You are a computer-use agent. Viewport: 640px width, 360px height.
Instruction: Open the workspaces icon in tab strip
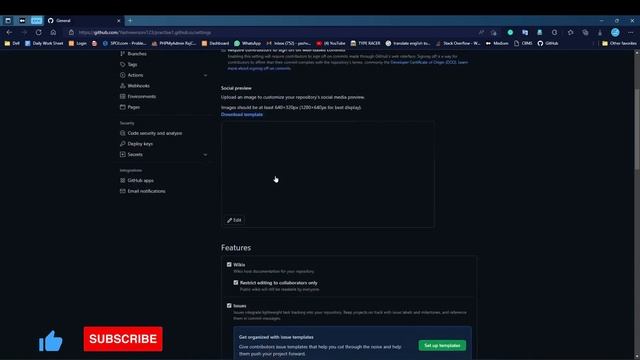[22, 20]
